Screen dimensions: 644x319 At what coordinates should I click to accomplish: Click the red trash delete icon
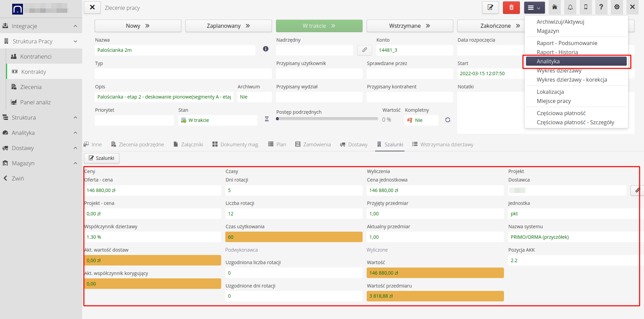511,7
